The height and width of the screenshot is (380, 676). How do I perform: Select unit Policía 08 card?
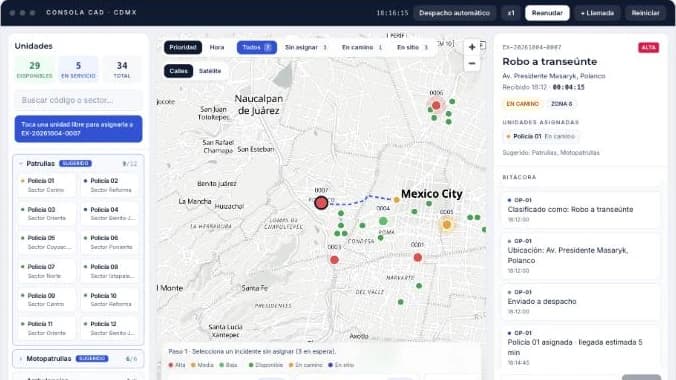tap(110, 271)
